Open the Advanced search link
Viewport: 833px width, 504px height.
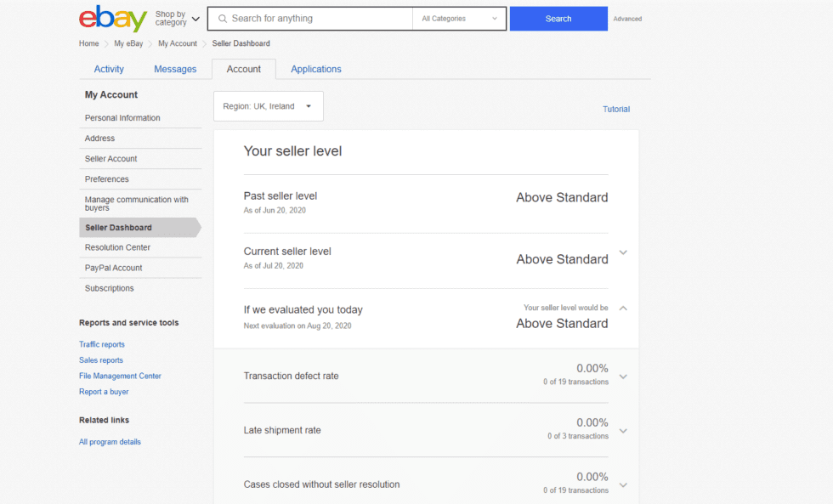[627, 19]
